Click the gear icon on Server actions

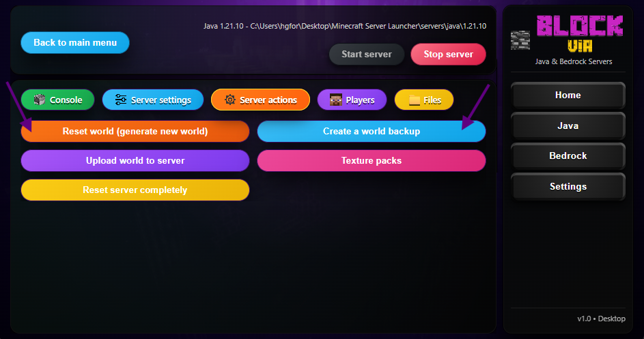click(230, 100)
